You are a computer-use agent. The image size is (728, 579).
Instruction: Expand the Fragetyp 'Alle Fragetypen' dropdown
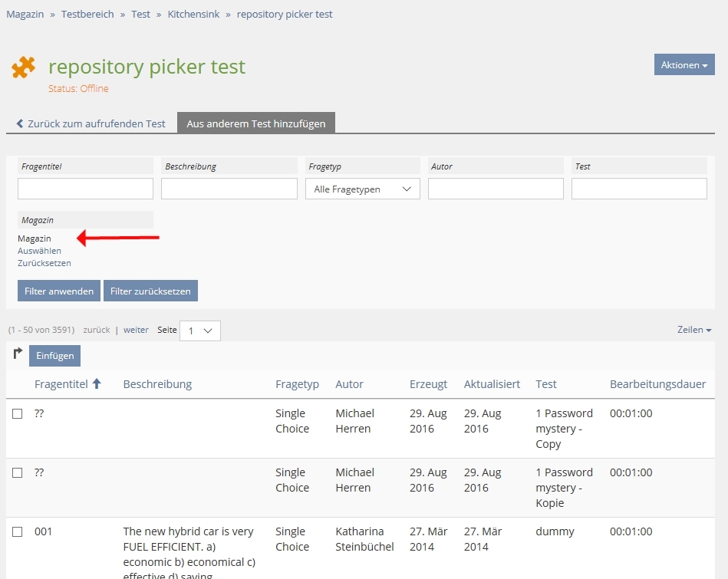362,189
